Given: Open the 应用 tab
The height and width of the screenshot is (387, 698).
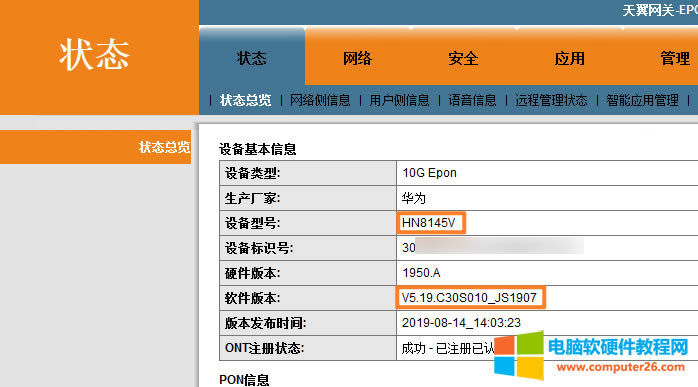Looking at the screenshot, I should (x=569, y=58).
